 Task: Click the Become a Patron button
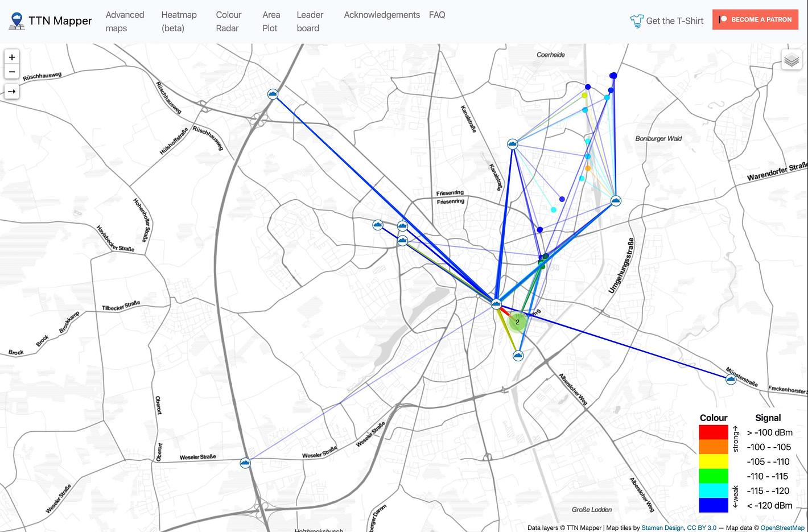point(755,19)
